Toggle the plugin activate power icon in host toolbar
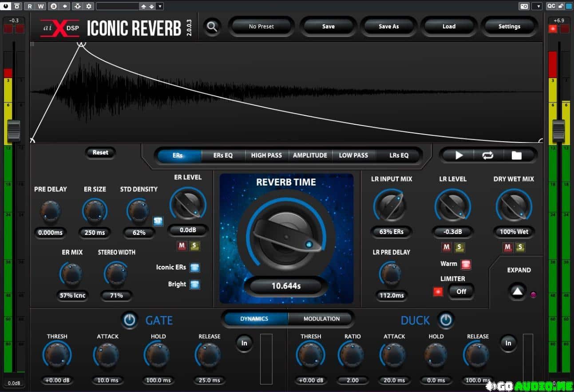Viewport: 574px width, 392px height. coord(6,6)
